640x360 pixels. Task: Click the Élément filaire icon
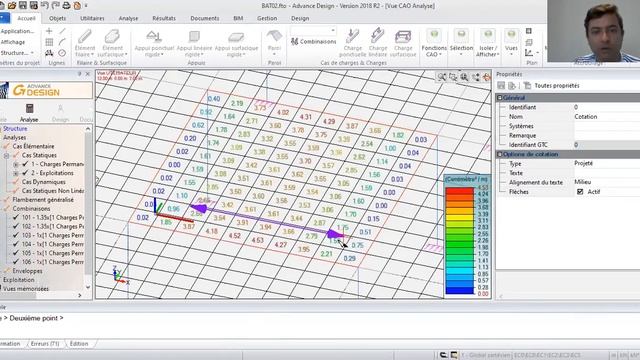click(84, 37)
